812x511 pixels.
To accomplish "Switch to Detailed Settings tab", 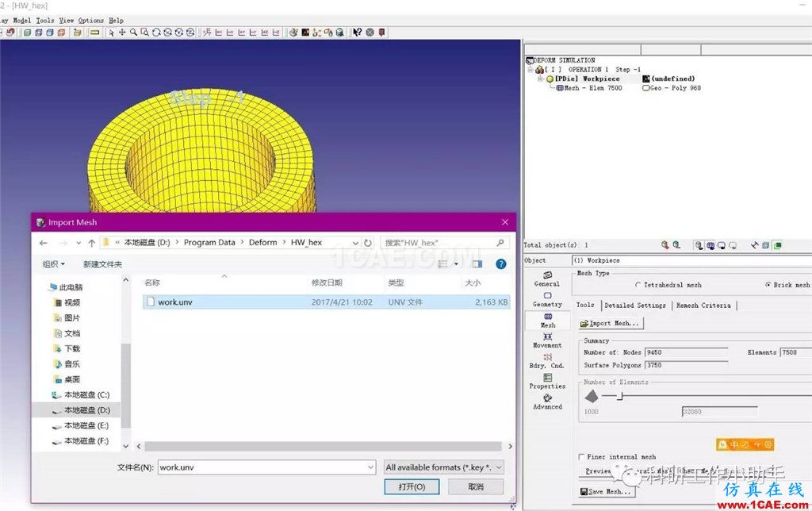I will [x=635, y=305].
